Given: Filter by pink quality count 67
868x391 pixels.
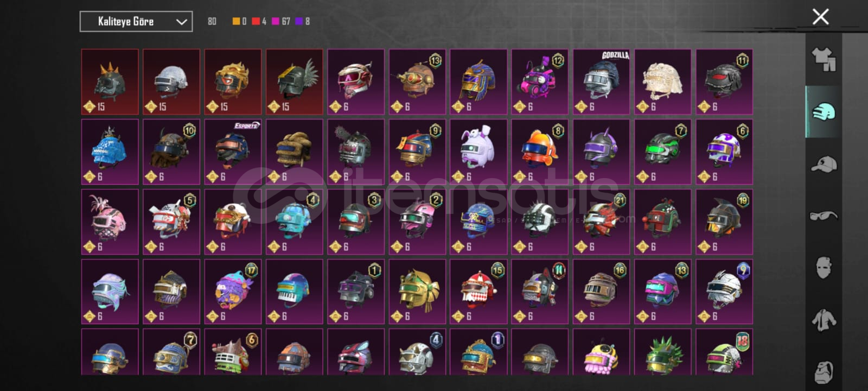Looking at the screenshot, I should (281, 21).
